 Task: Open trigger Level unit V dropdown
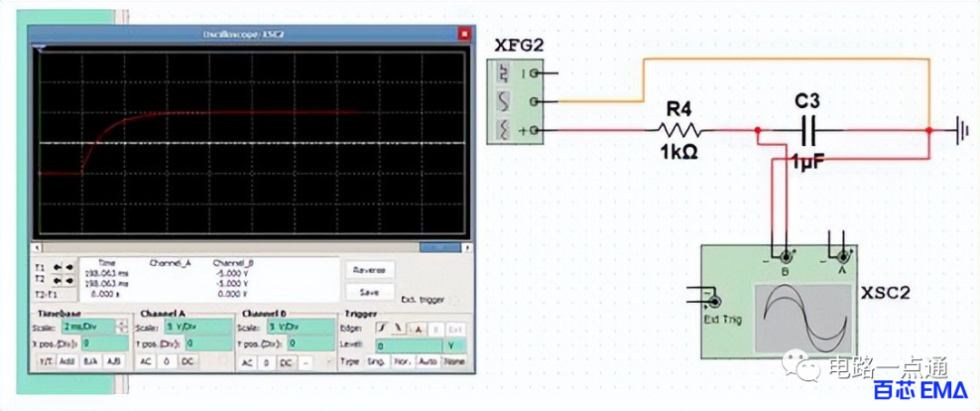[x=455, y=346]
